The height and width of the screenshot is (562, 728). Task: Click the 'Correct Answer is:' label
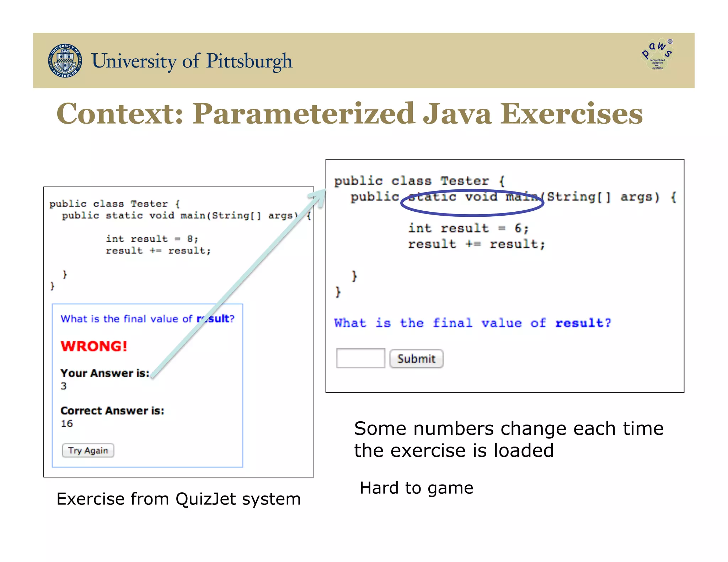[112, 411]
